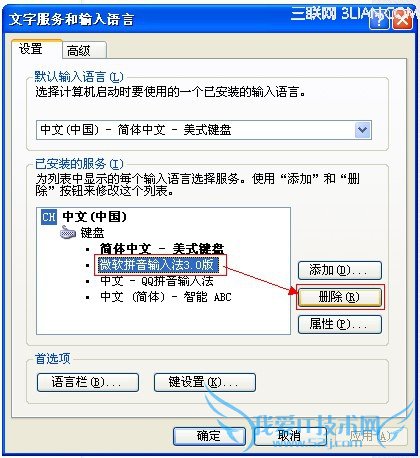Select 中文 (简体) - 智能 ABC entry

[x=166, y=296]
